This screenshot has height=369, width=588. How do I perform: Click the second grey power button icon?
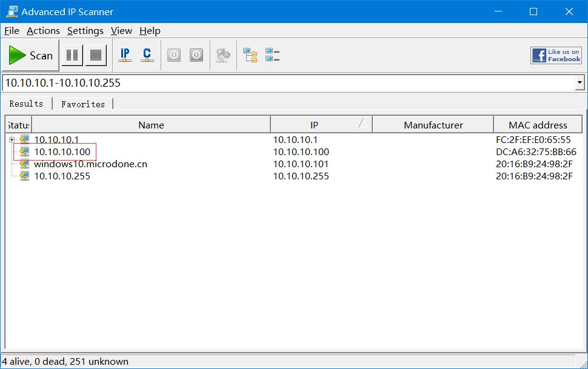coord(196,55)
